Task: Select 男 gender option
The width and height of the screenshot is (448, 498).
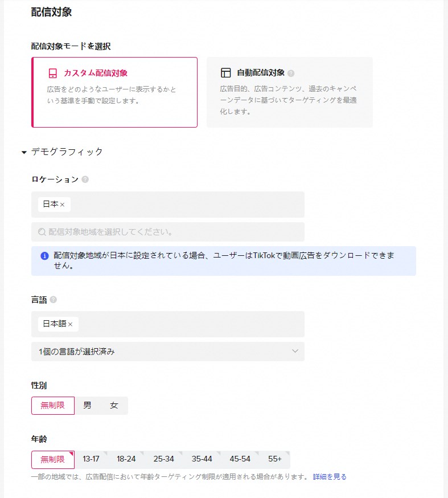Action: coord(87,406)
